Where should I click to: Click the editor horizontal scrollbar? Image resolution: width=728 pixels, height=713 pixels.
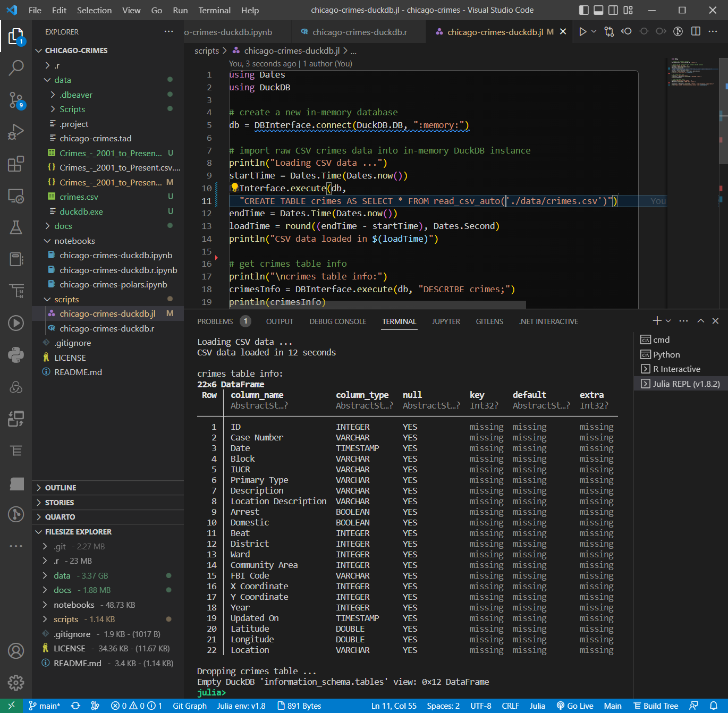coord(377,305)
